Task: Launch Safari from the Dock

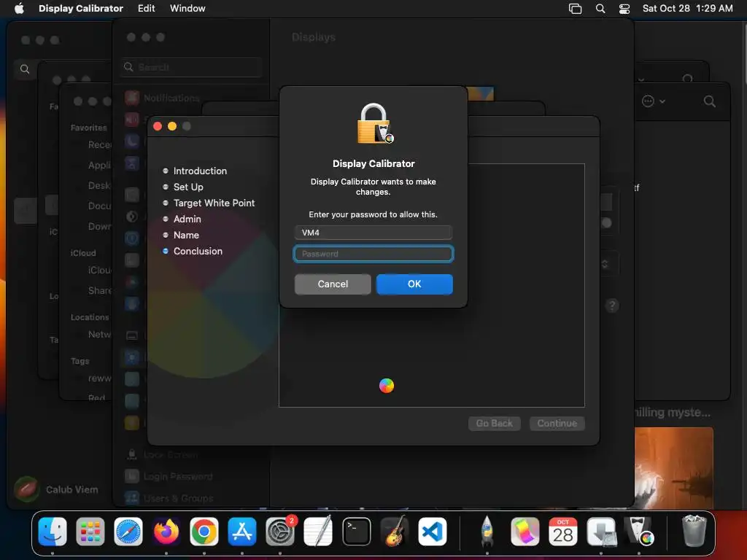Action: coord(128,531)
